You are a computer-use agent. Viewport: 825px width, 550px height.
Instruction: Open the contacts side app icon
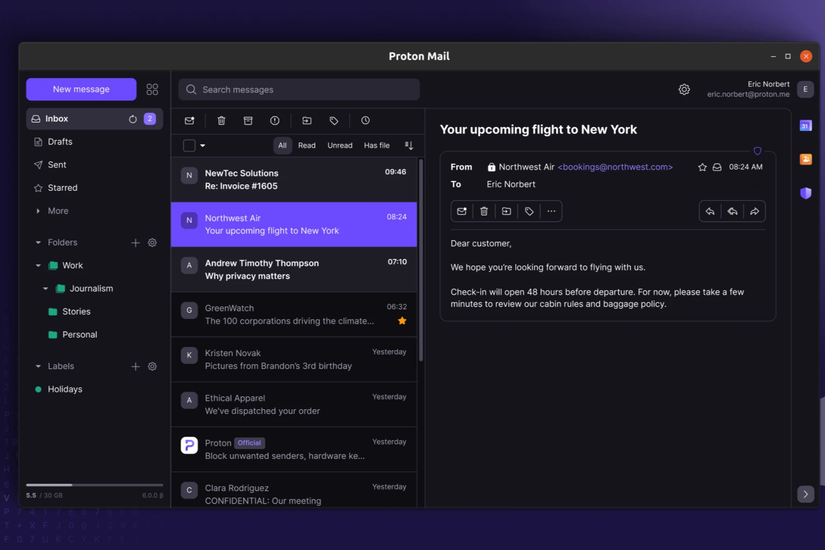click(806, 159)
